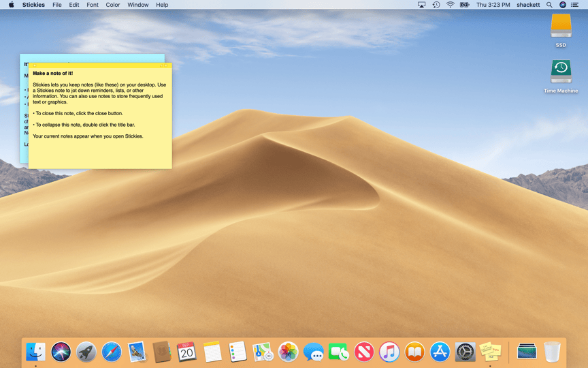Open Finder from the Dock
588x368 pixels.
pos(36,352)
